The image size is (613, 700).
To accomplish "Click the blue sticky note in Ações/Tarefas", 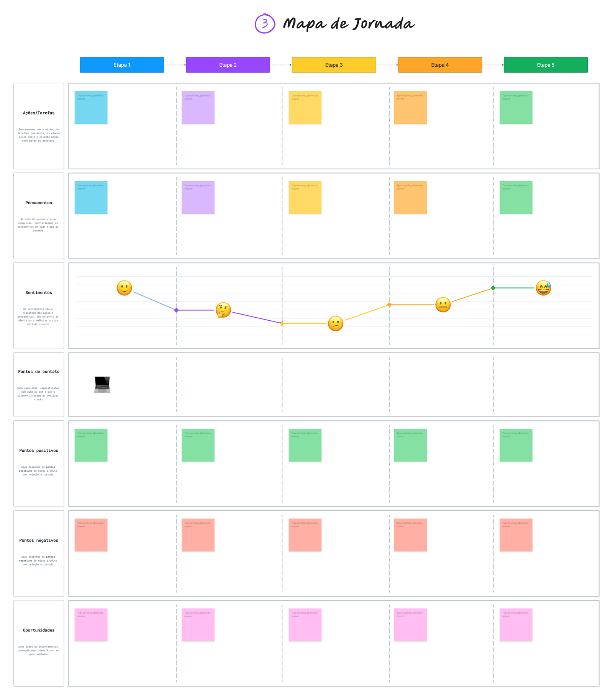I will [91, 108].
